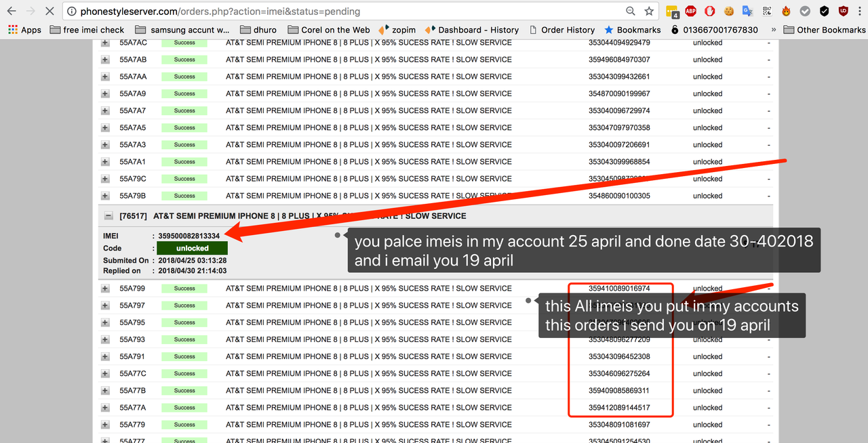Viewport: 868px width, 443px height.
Task: Click the black shield extension icon
Action: 824,11
